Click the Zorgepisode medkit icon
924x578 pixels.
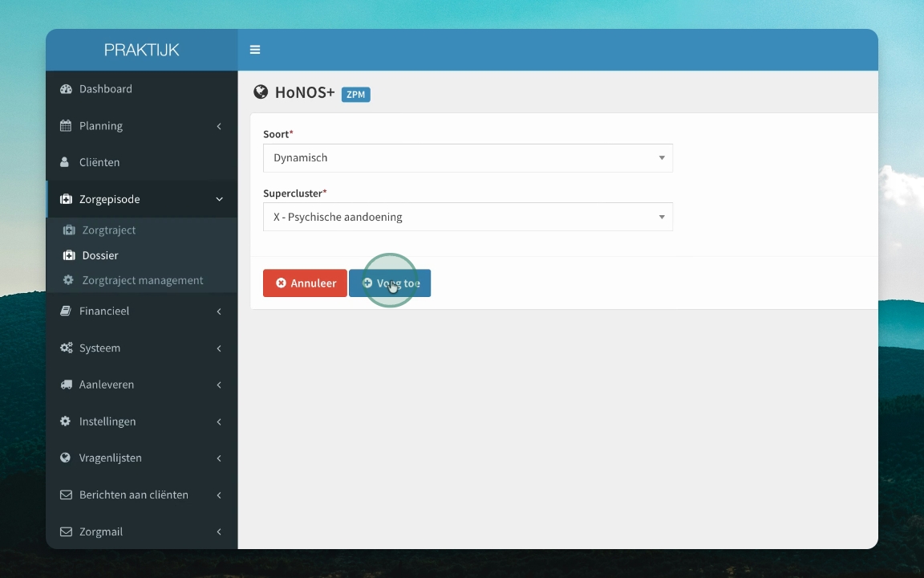point(66,199)
